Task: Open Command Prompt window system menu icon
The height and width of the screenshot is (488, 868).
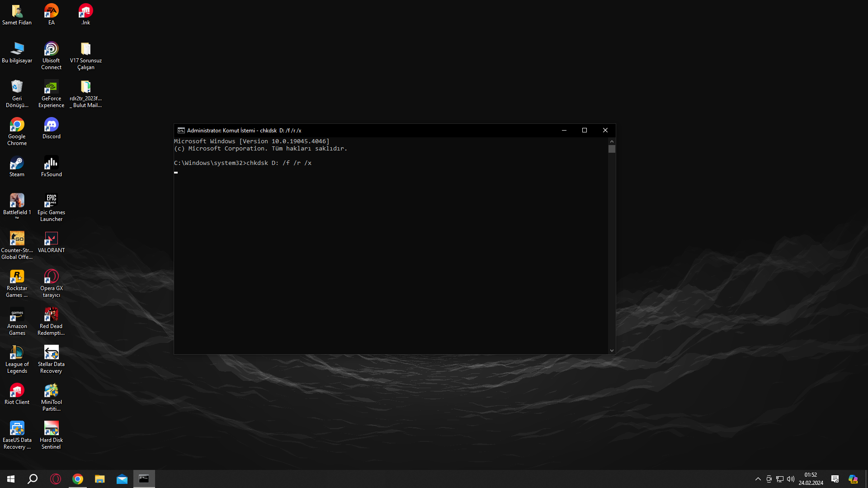Action: 181,131
